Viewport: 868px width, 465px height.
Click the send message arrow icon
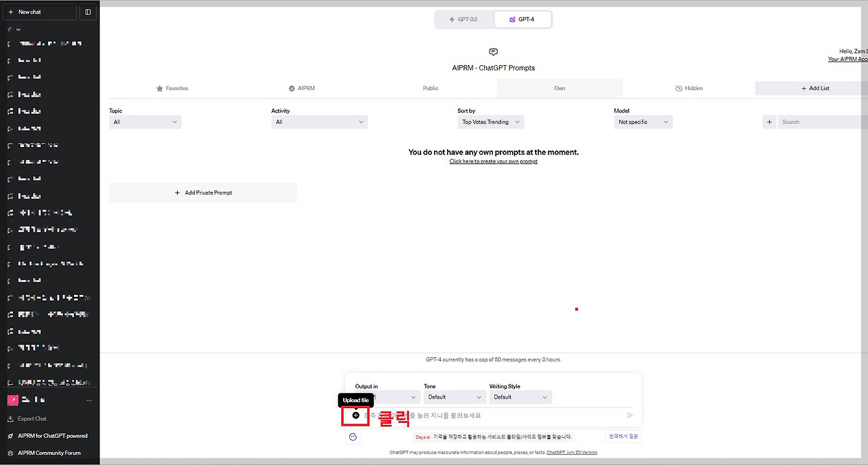(x=630, y=416)
